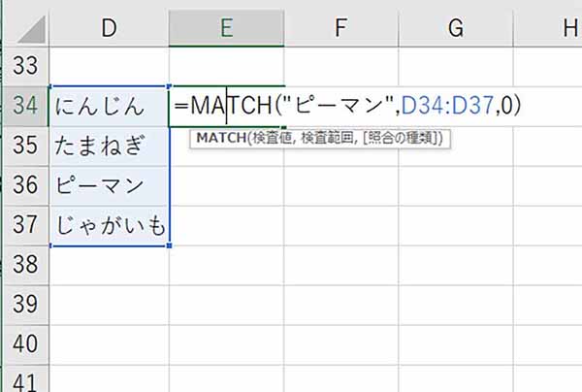
Task: Select the row 37 header
Action: [26, 225]
